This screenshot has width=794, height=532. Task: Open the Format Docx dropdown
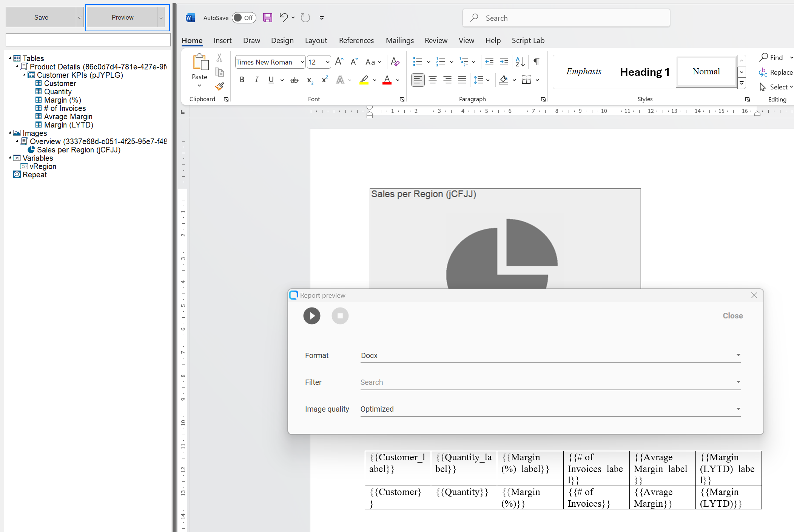pyautogui.click(x=550, y=355)
